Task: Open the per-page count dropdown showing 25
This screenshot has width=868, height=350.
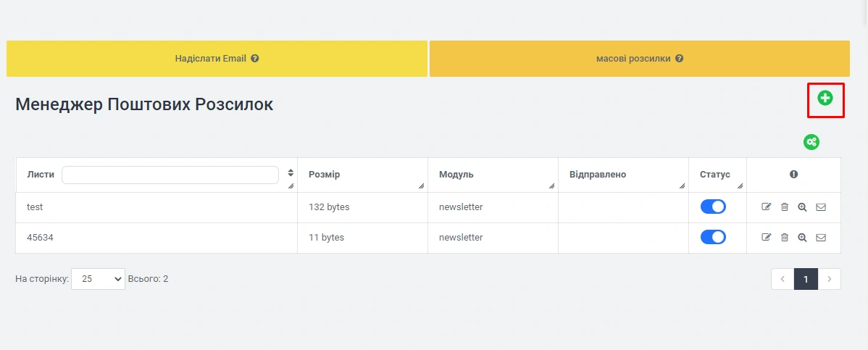Action: click(x=98, y=279)
